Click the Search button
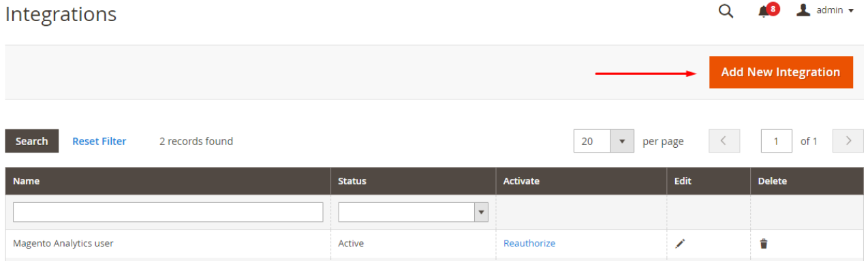The width and height of the screenshot is (868, 269). click(x=32, y=141)
